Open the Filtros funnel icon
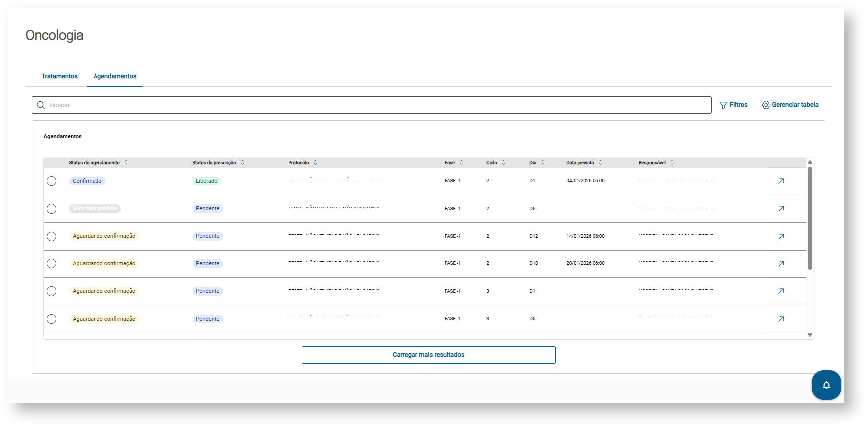 [x=723, y=105]
